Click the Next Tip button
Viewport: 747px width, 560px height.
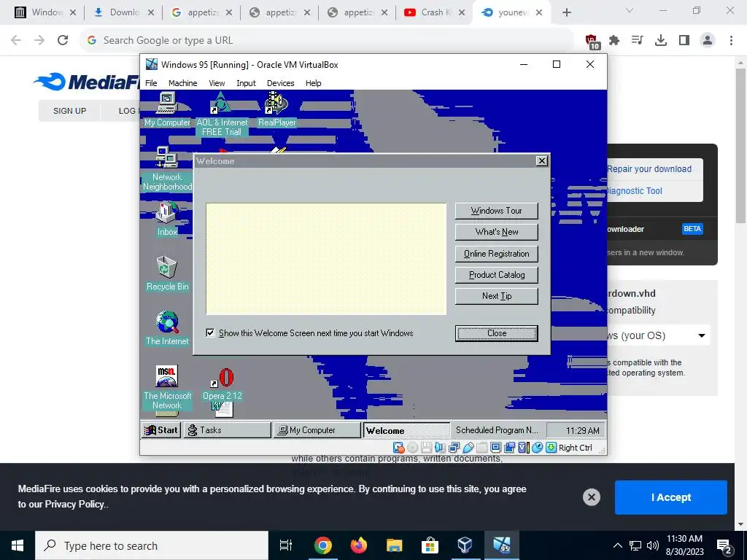click(496, 296)
